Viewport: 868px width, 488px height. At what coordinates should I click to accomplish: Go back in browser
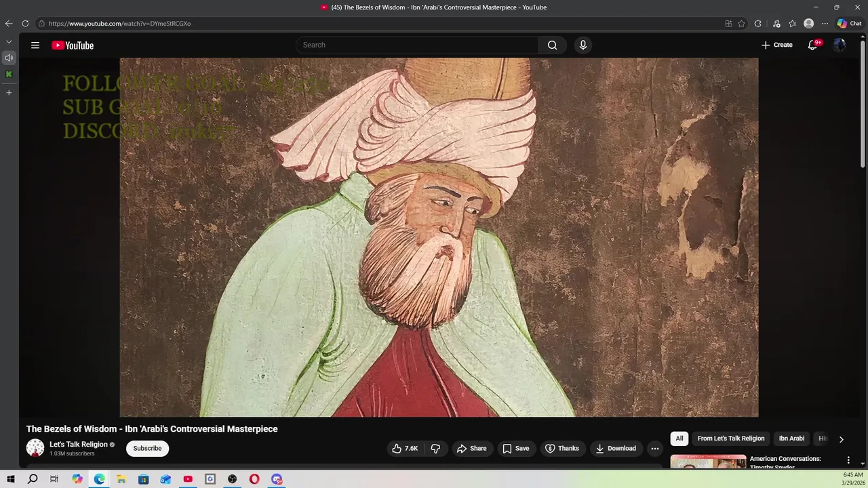9,23
